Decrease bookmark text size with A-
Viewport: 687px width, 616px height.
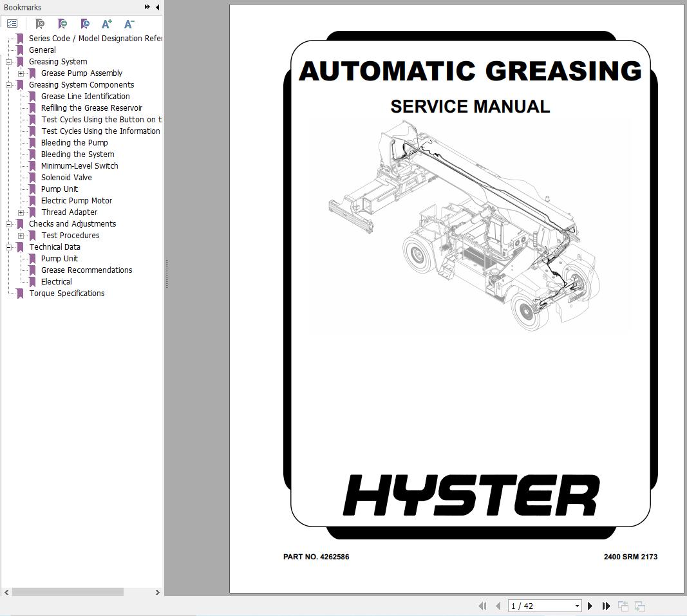point(129,24)
